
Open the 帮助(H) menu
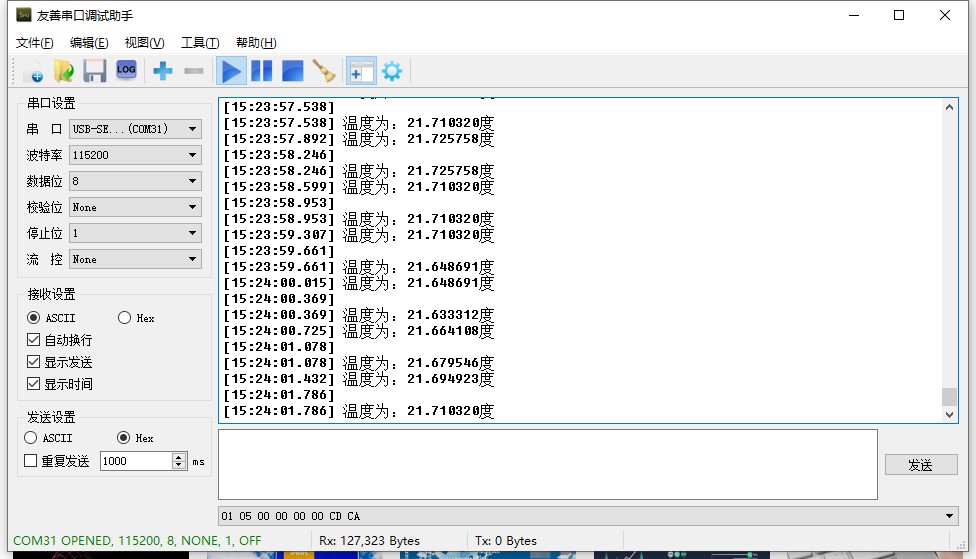(256, 42)
